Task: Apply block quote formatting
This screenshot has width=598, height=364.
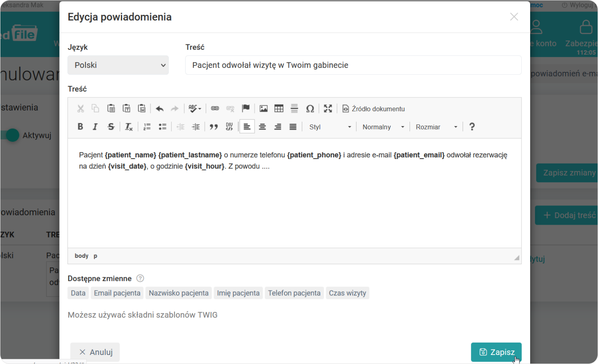Action: pyautogui.click(x=213, y=127)
